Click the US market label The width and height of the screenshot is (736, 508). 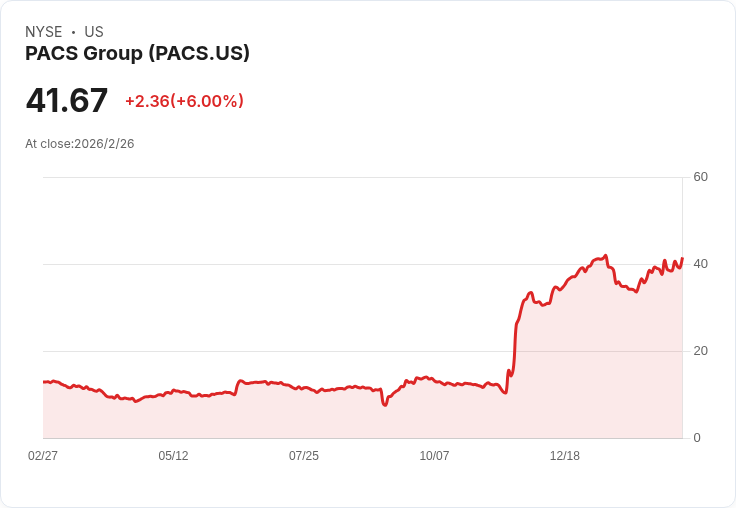pyautogui.click(x=94, y=32)
